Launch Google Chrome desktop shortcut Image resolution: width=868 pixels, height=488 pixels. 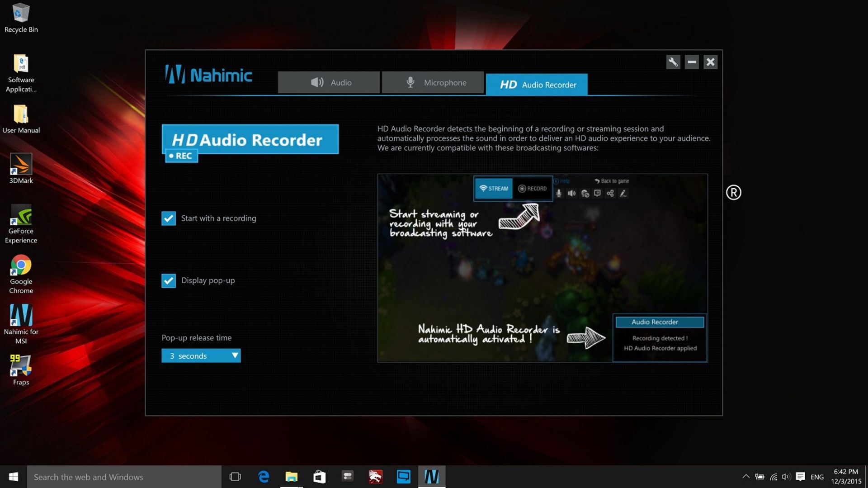(21, 275)
